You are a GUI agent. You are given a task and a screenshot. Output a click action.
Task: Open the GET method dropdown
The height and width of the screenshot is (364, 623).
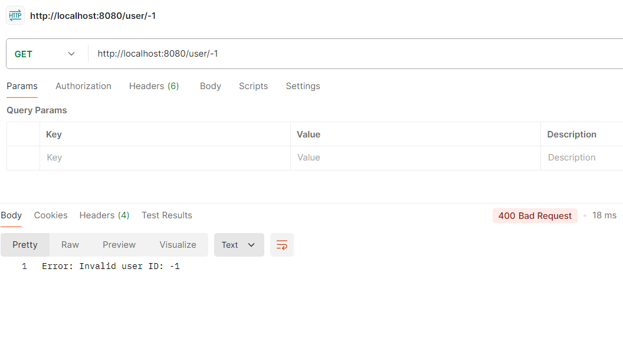(45, 54)
